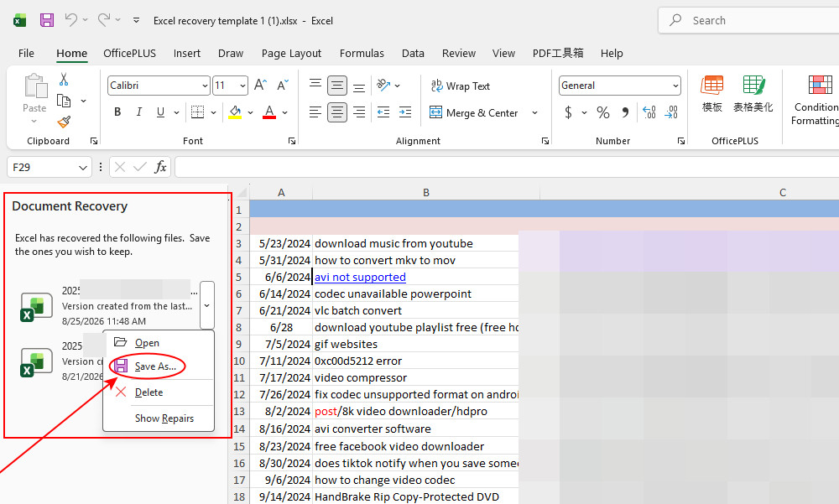Click the Copy icon
This screenshot has width=839, height=504.
point(64,101)
